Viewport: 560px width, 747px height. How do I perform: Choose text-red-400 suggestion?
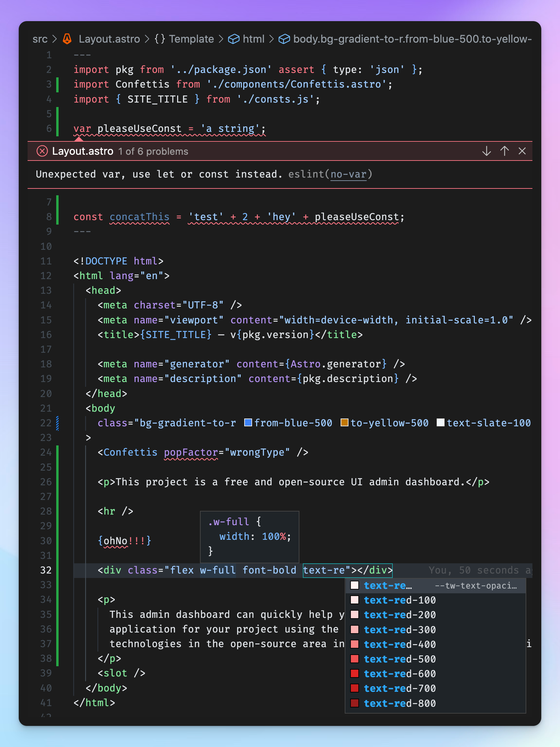(435, 644)
